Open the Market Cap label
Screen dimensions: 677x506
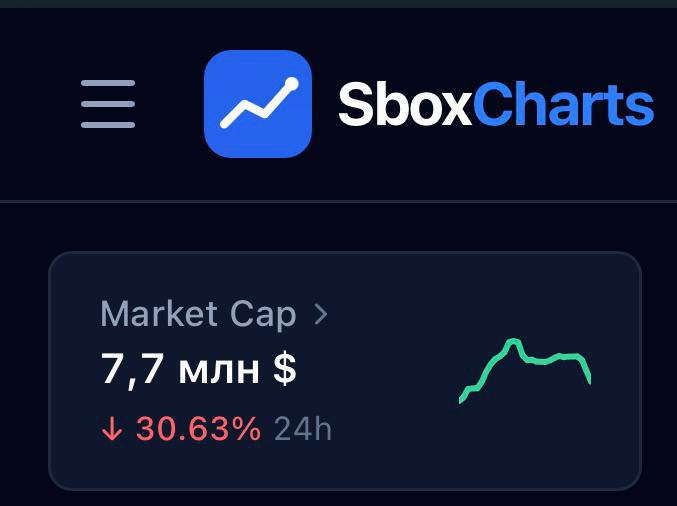(198, 315)
